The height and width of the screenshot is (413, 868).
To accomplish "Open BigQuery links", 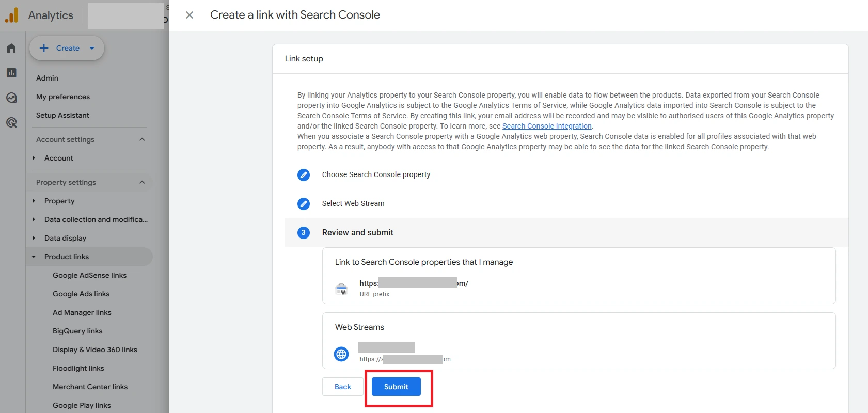I will click(77, 331).
